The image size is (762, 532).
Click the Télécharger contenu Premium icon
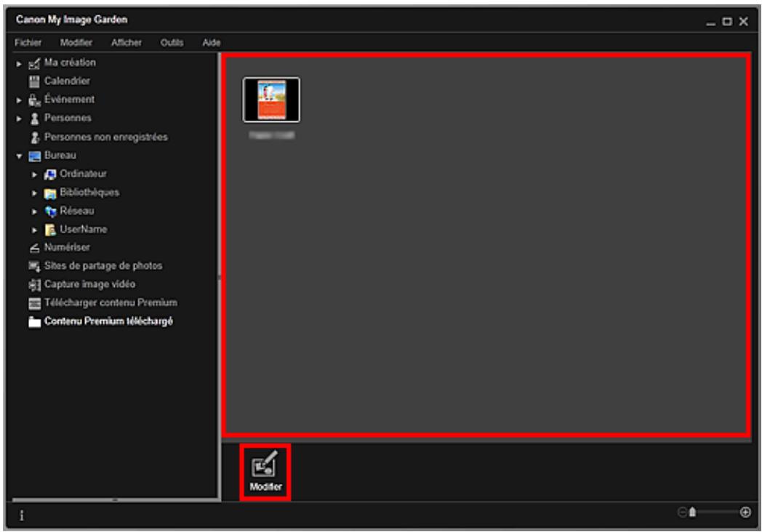[33, 303]
